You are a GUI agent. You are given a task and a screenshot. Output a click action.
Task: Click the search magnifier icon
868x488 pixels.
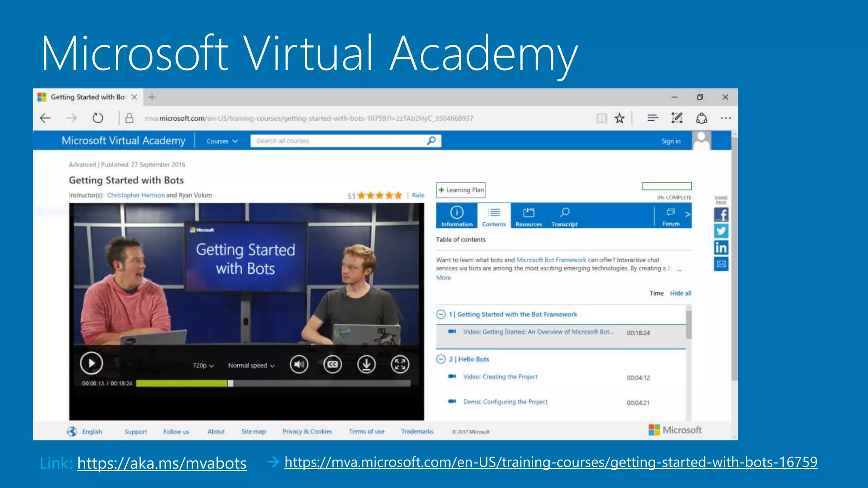(431, 141)
